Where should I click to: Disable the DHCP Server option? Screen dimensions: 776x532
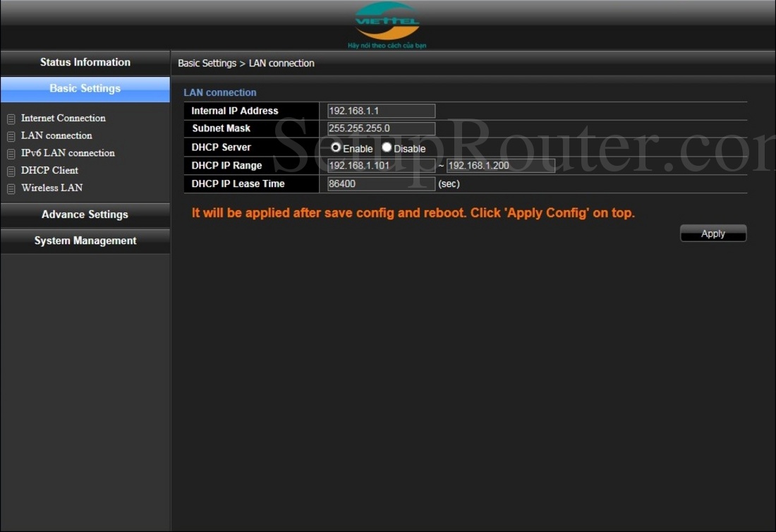[x=387, y=148]
